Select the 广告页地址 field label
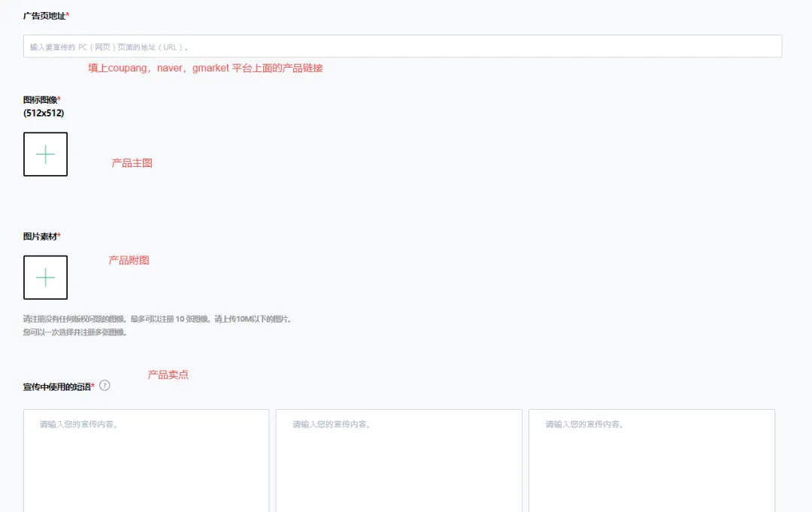The height and width of the screenshot is (512, 812). tap(44, 16)
